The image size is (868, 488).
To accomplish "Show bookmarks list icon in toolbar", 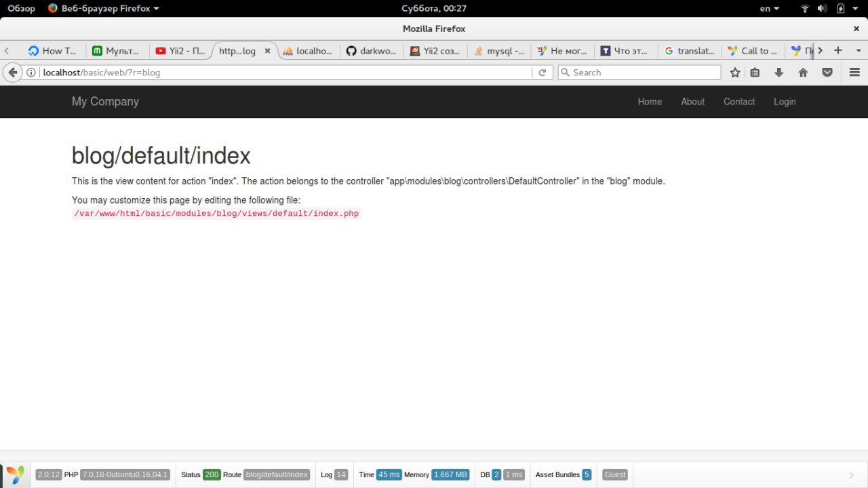I will coord(755,73).
